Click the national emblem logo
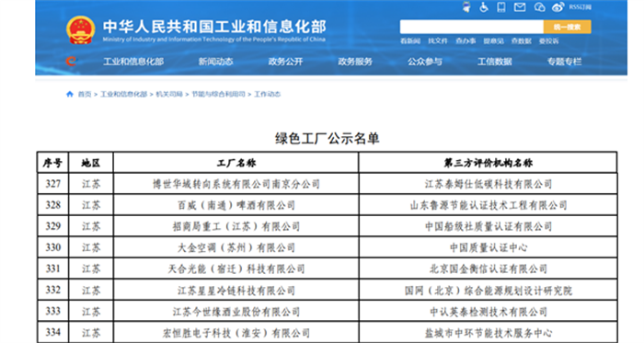Viewport: 644px width, 343px height. 81,30
